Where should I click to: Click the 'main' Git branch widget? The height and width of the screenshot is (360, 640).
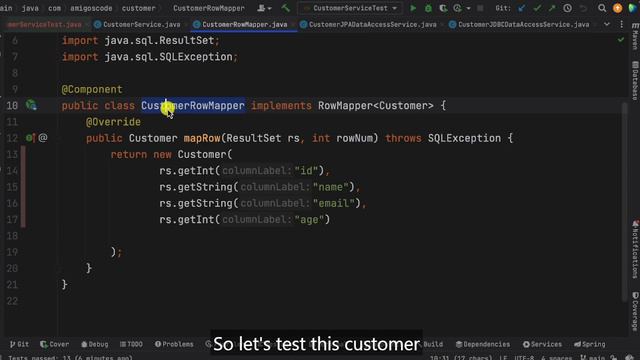(593, 358)
